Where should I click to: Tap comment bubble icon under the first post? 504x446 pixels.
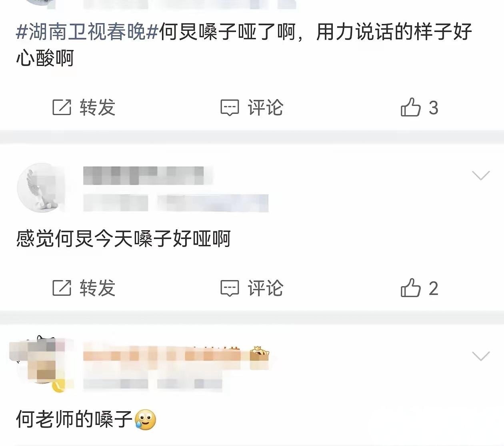230,108
